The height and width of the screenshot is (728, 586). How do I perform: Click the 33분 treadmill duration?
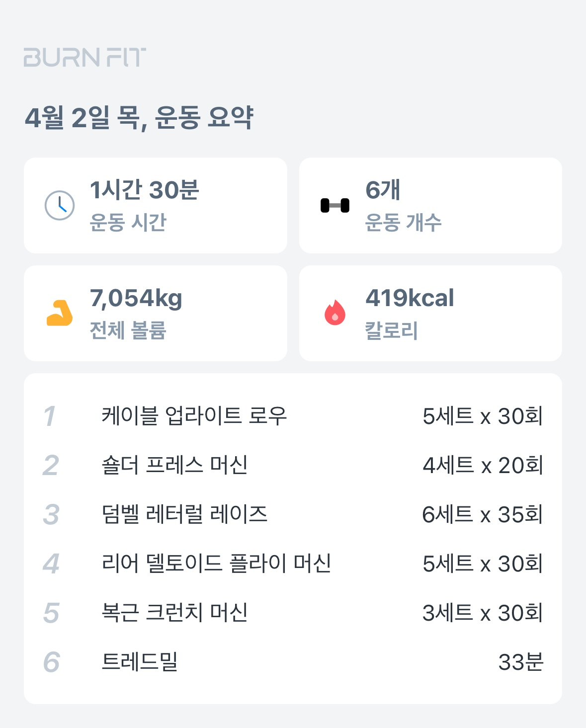point(521,662)
